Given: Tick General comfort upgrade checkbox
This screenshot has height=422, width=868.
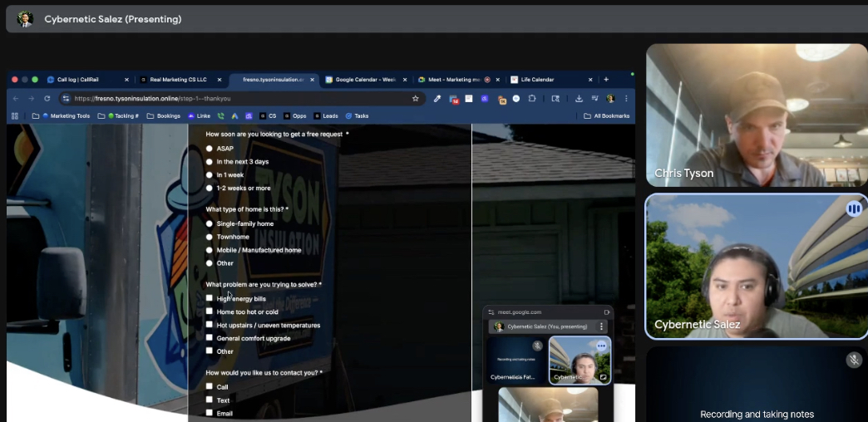Looking at the screenshot, I should click(209, 337).
